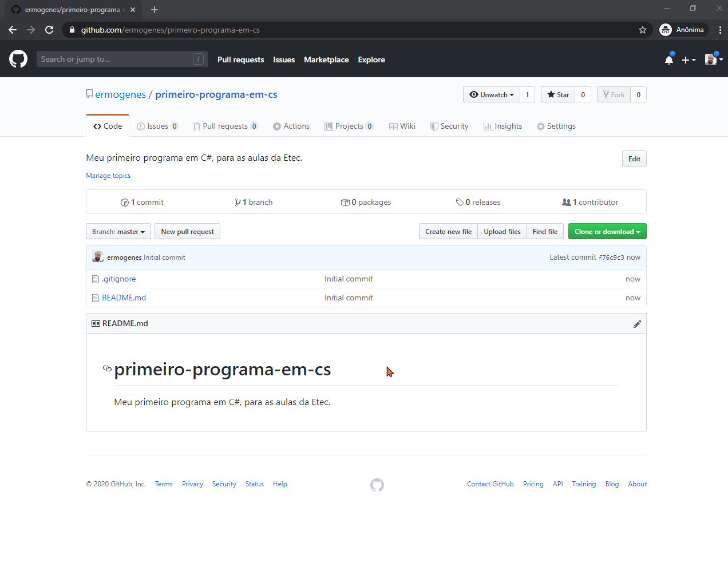
Task: Expand the plus create-new menu
Action: click(689, 60)
